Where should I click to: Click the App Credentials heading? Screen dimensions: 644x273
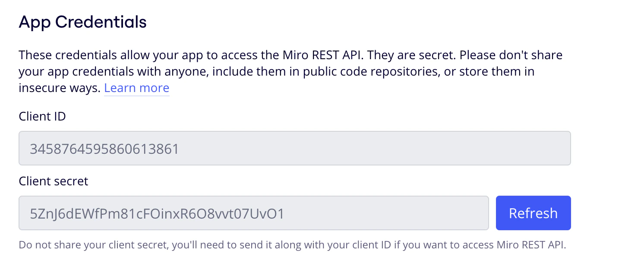82,22
